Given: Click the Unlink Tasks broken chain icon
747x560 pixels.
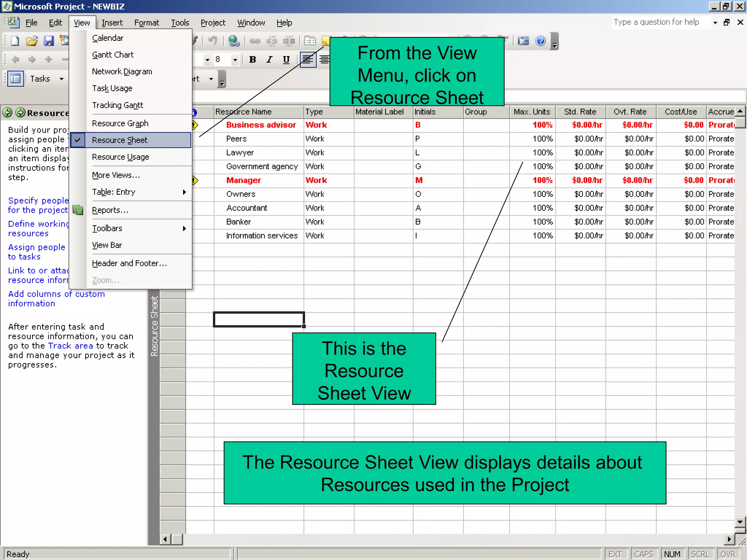Looking at the screenshot, I should [x=272, y=41].
